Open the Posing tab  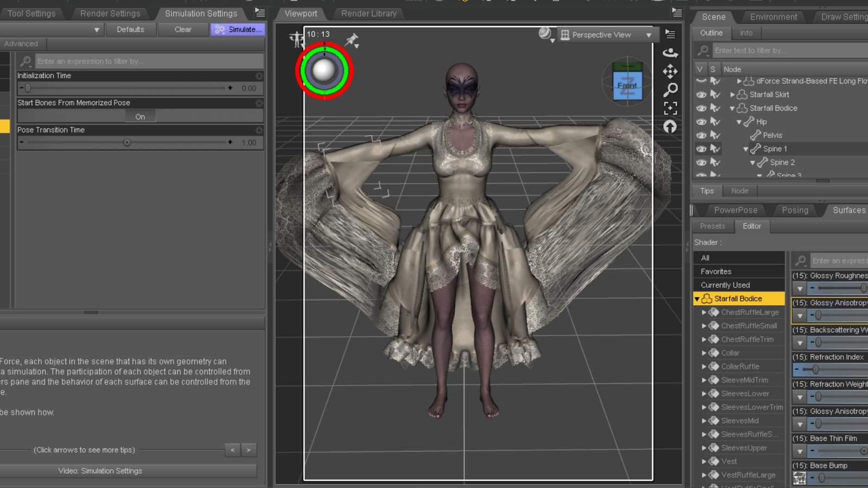point(795,210)
